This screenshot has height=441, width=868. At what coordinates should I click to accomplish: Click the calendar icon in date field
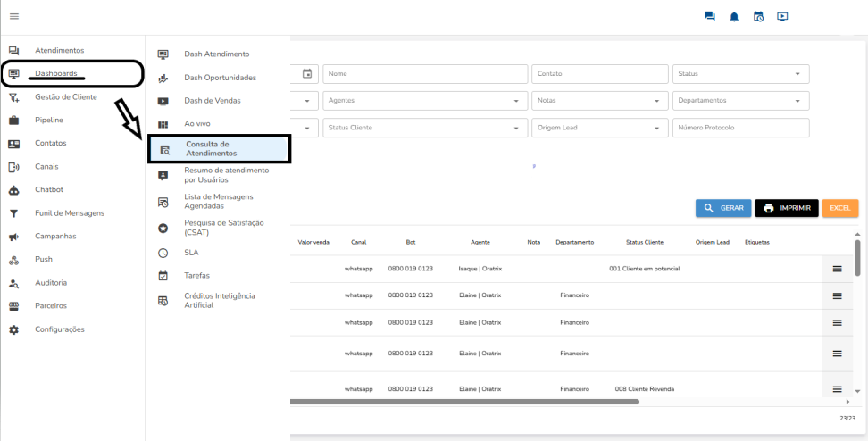307,74
